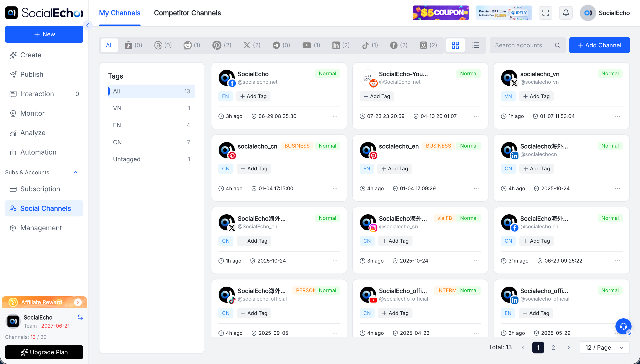Open Subscription in the sidebar
The width and height of the screenshot is (640, 364).
tap(44, 189)
